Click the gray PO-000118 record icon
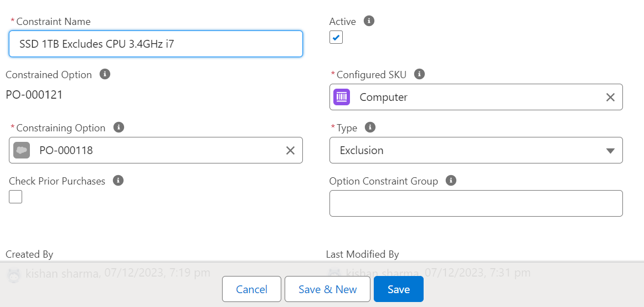644x307 pixels. 22,150
